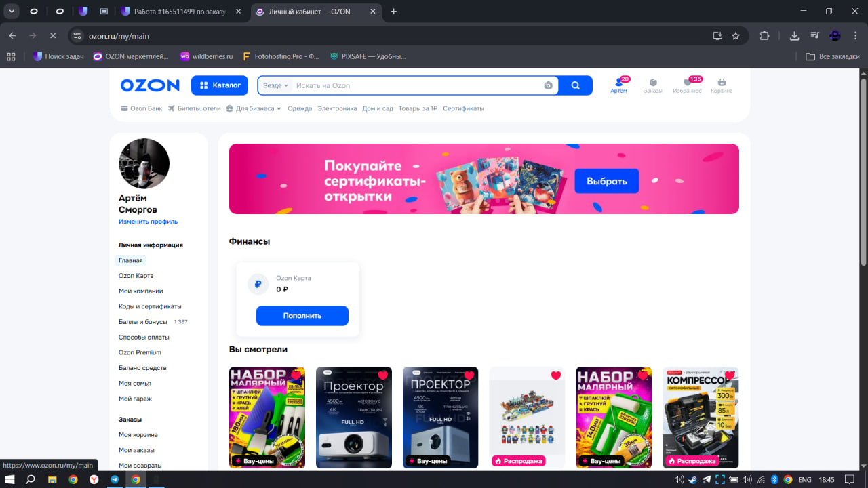
Task: Open Моя корзина in sidebar
Action: (x=138, y=435)
